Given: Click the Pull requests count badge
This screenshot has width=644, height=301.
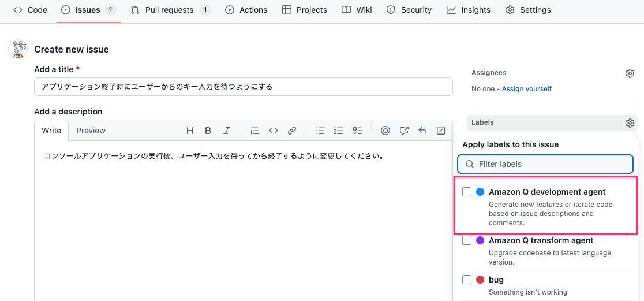Looking at the screenshot, I should click(205, 10).
